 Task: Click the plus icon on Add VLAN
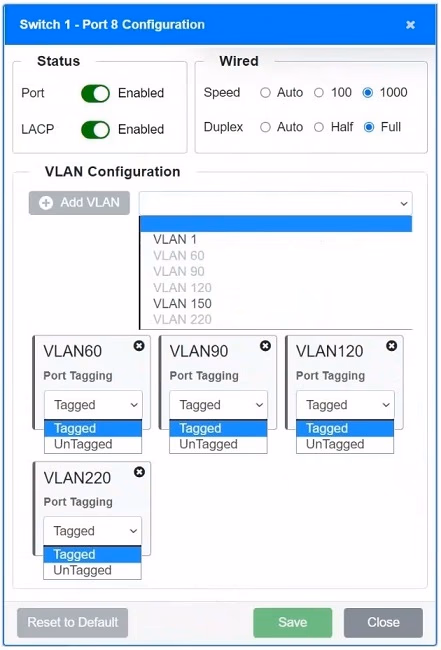click(x=46, y=203)
